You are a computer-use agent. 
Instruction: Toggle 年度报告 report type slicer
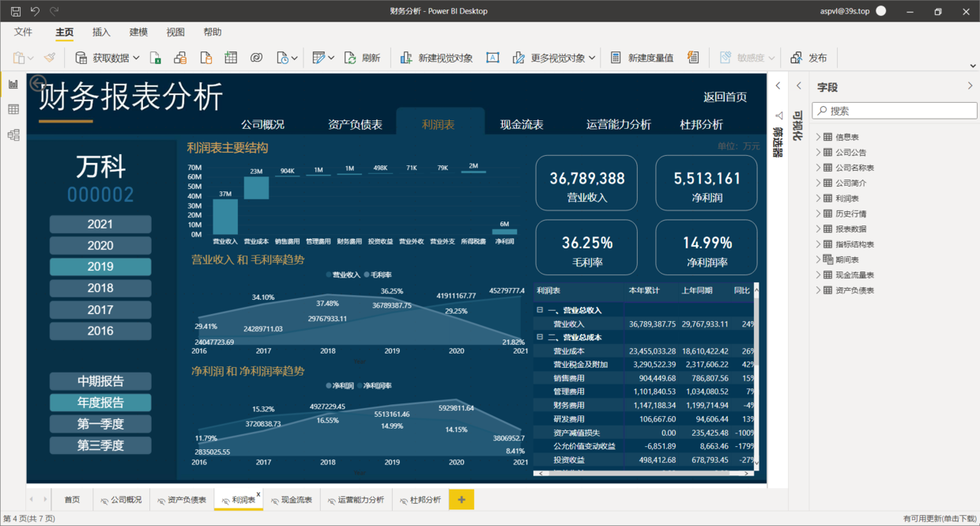100,403
